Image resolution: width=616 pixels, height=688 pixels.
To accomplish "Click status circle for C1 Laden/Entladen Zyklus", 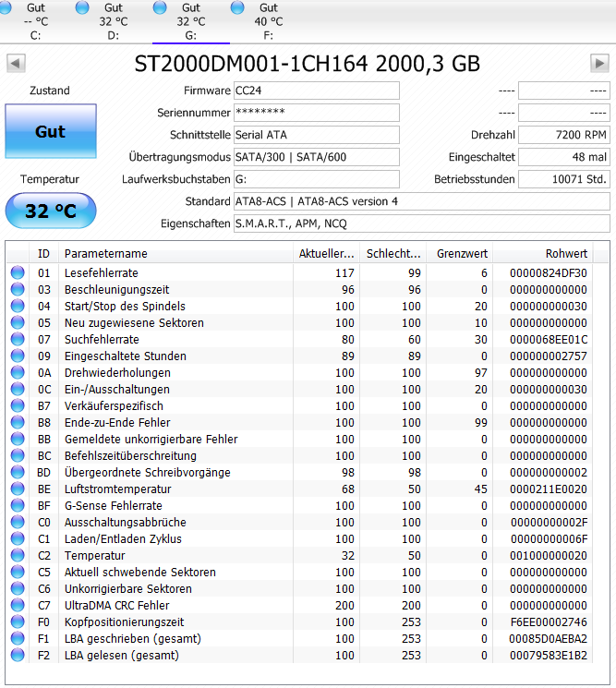I will pyautogui.click(x=18, y=538).
